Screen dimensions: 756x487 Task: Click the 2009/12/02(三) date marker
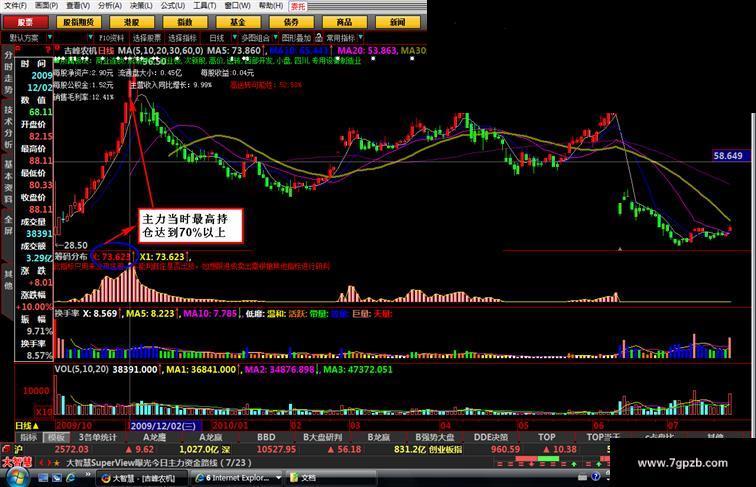tap(163, 426)
